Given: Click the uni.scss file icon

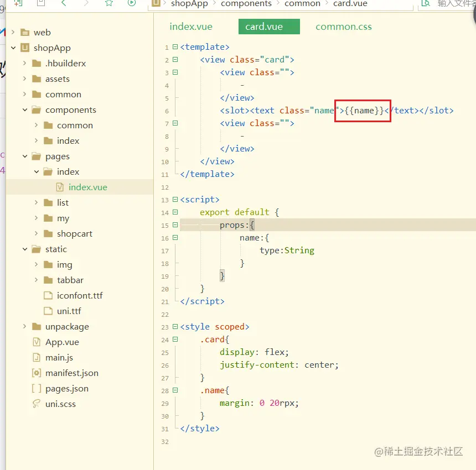Looking at the screenshot, I should pos(37,404).
